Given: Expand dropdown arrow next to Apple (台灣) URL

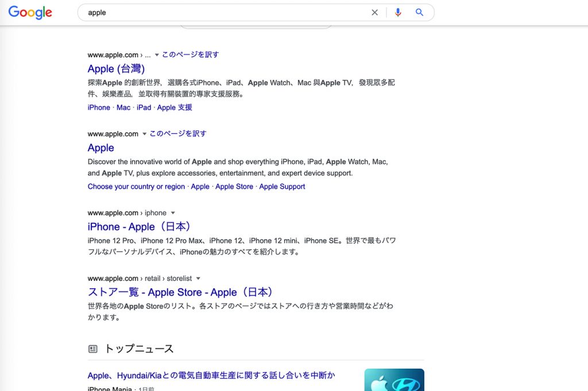Looking at the screenshot, I should point(157,55).
